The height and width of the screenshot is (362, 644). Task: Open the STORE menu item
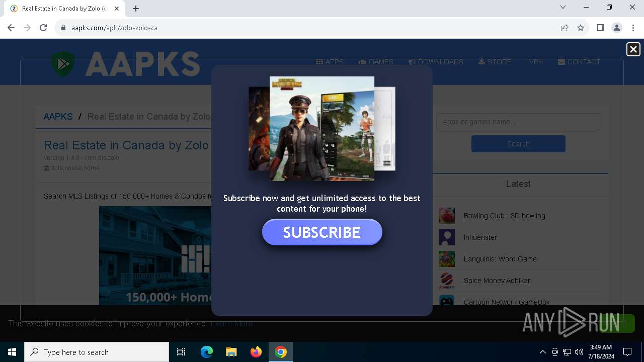(495, 62)
